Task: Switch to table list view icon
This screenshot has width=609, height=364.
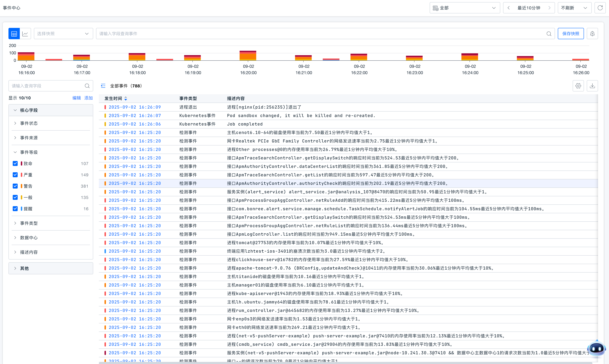Action: (14, 34)
